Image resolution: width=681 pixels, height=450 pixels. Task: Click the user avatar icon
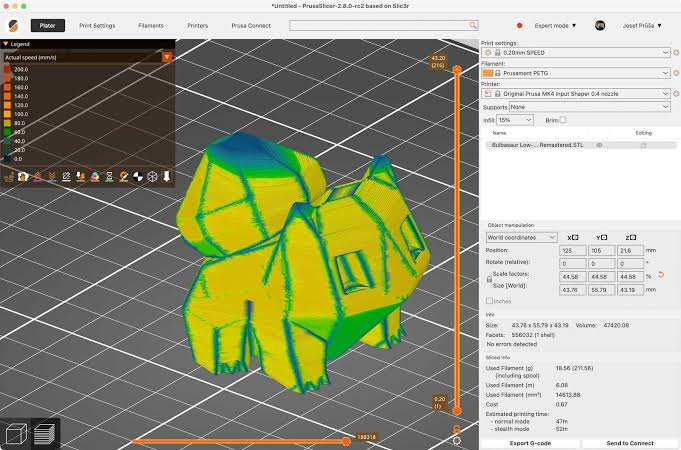[600, 26]
